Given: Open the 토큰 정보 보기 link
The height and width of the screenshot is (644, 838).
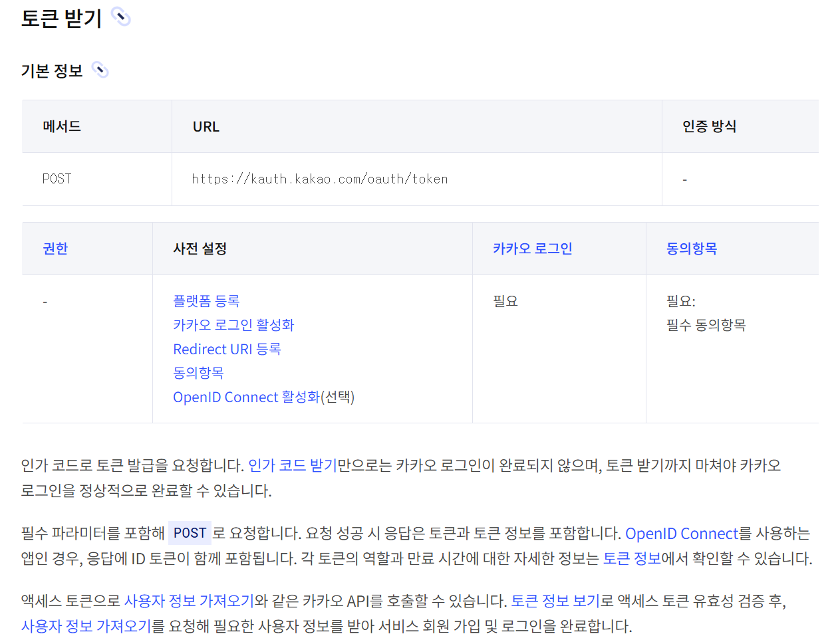Looking at the screenshot, I should (556, 601).
